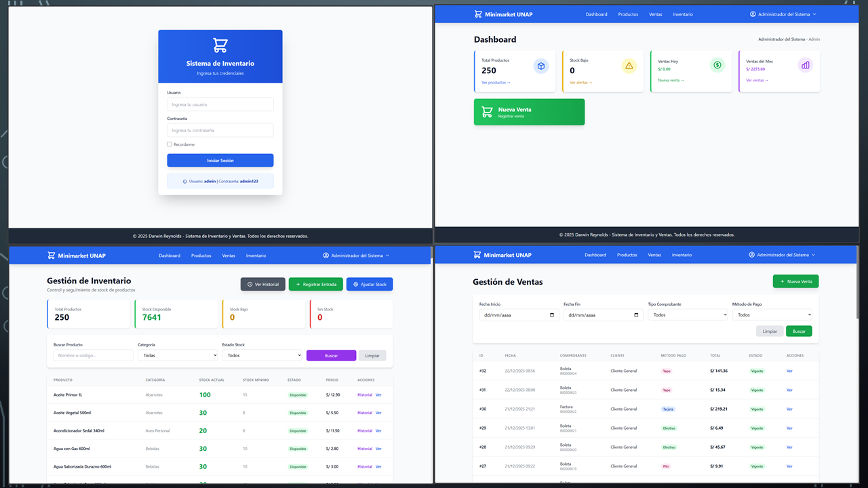
Task: Expand the Estado Stock dropdown
Action: point(262,355)
